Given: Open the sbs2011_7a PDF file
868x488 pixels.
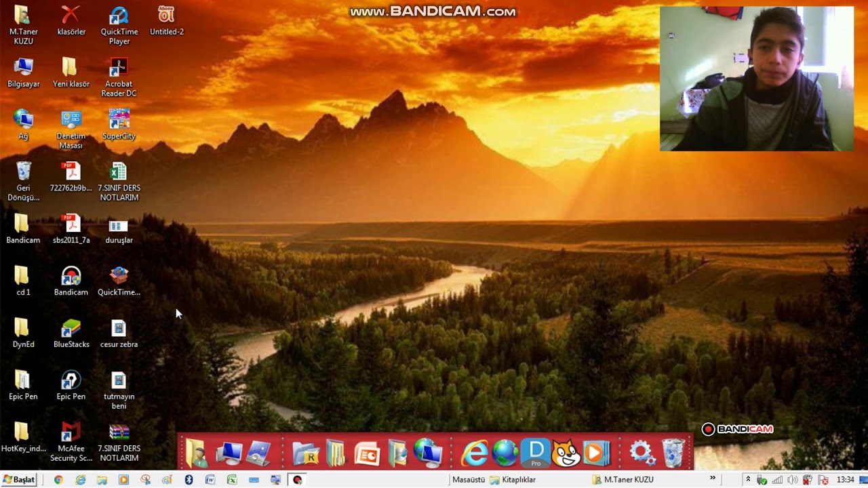Looking at the screenshot, I should click(71, 228).
